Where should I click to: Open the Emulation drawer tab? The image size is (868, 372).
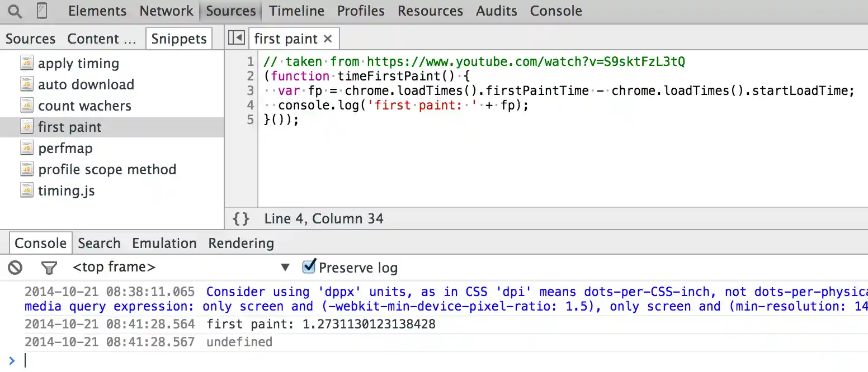tap(164, 244)
